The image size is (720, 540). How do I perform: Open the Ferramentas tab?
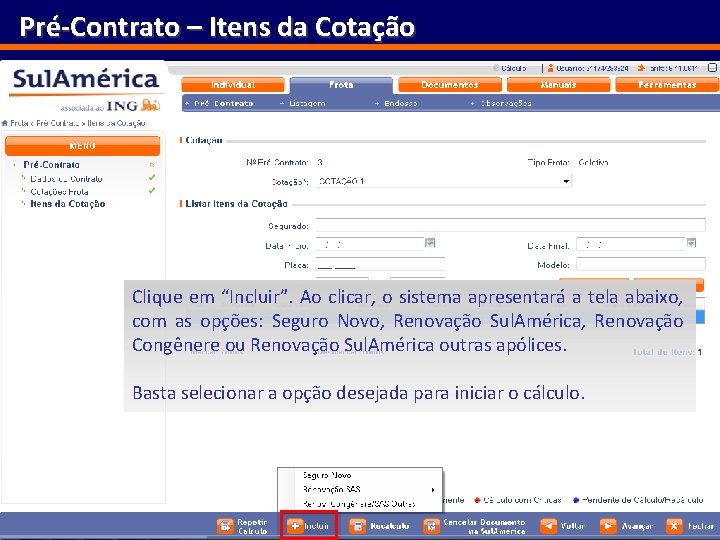(667, 85)
